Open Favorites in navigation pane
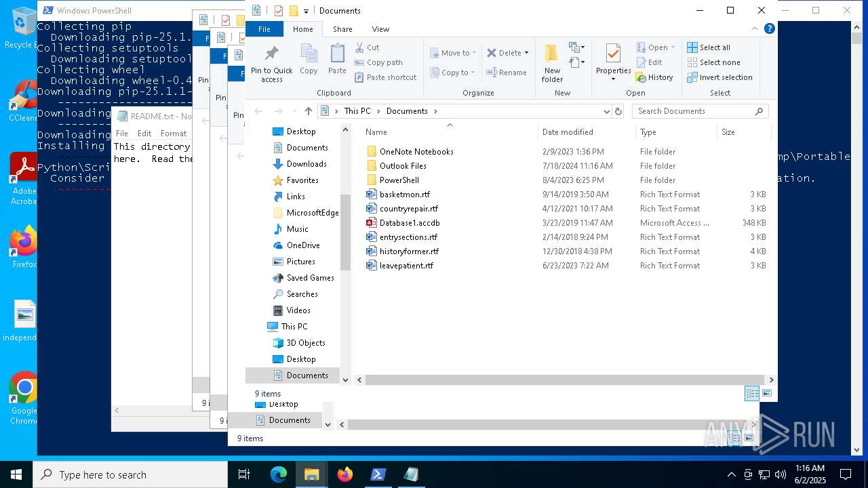 point(295,180)
